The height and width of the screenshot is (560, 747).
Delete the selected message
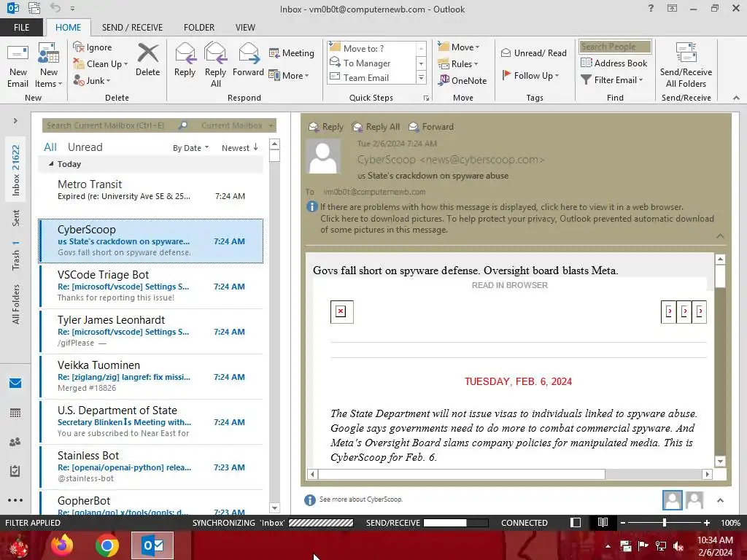147,60
